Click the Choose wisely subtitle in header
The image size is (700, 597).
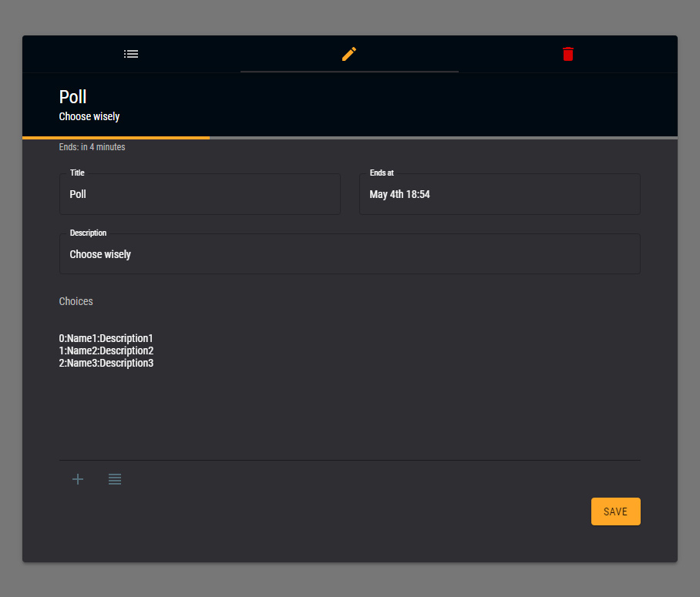[89, 117]
